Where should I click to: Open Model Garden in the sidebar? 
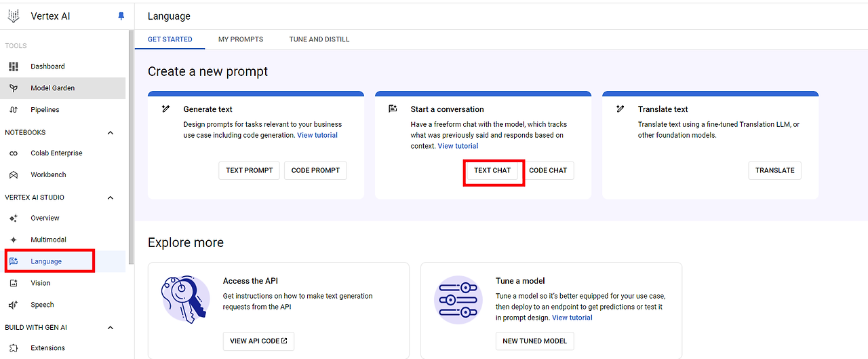point(62,88)
